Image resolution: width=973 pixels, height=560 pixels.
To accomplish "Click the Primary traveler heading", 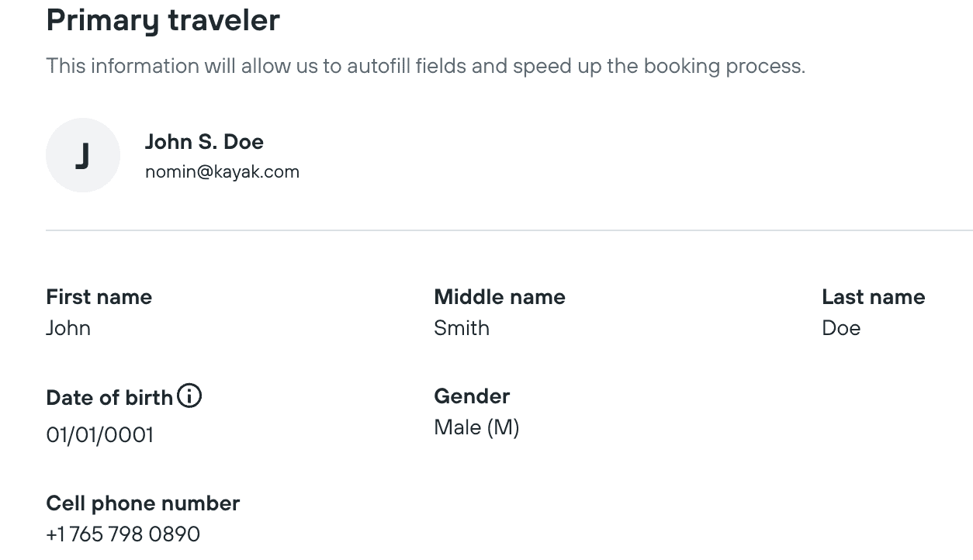I will pos(163,20).
